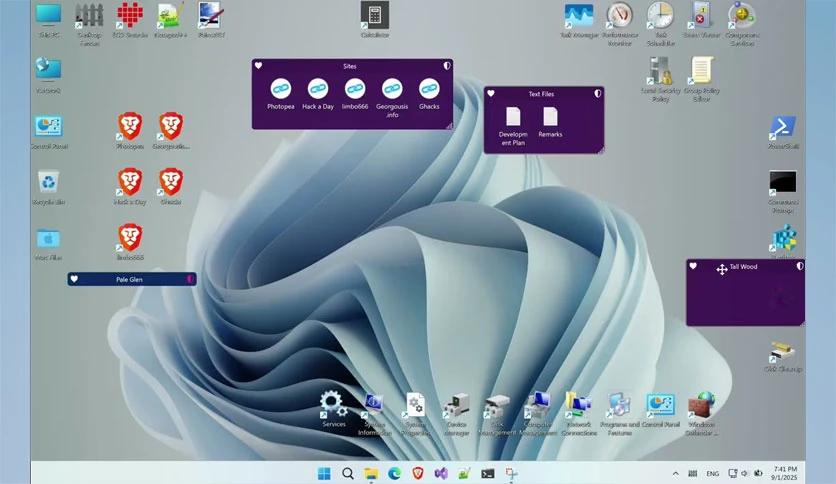Open the Georgousis.info link in Sites fence
The image size is (836, 484).
tap(392, 98)
